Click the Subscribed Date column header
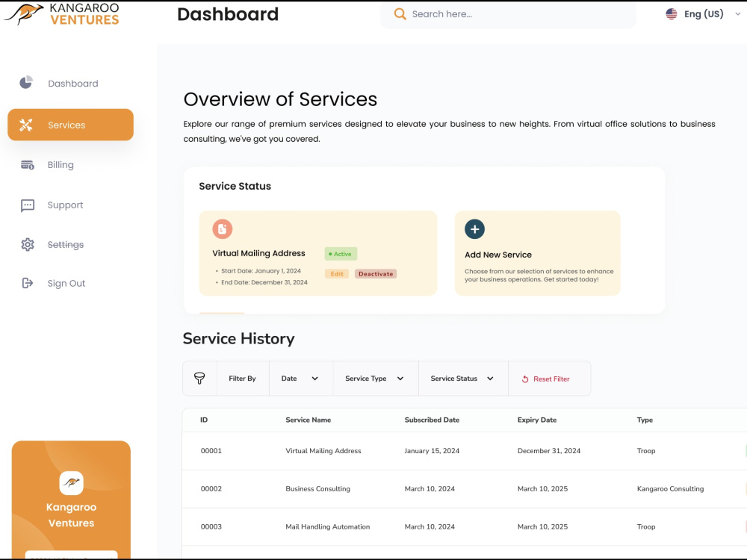Viewport: 747px width, 560px height. click(432, 420)
